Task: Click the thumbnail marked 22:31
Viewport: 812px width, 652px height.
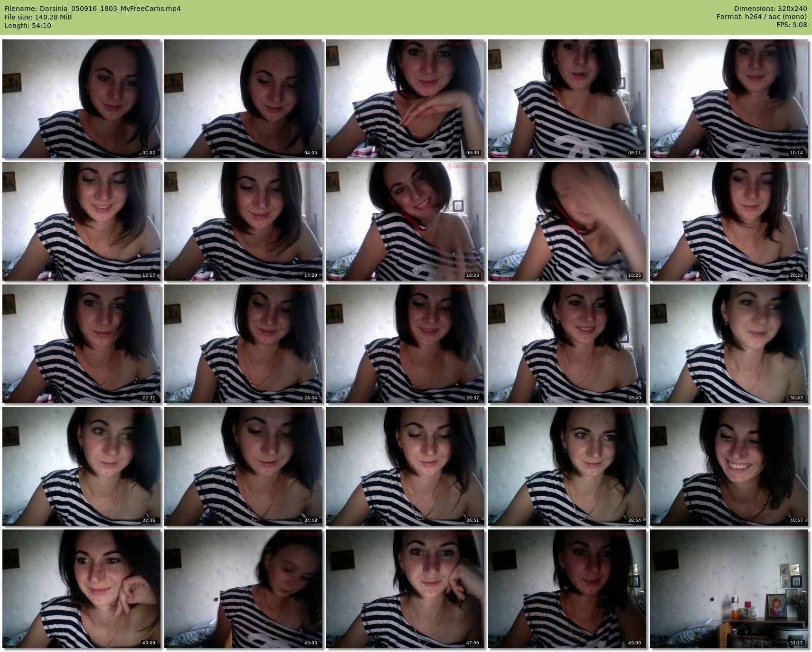Action: coord(82,344)
